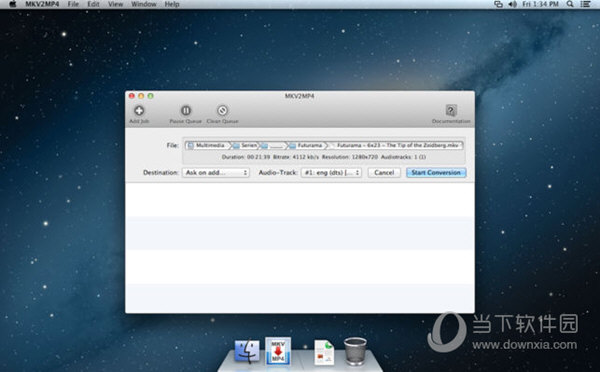Screen dimensions: 600x372
Task: Click the 'Fri 1:34 PM' clock
Action: (x=540, y=4)
